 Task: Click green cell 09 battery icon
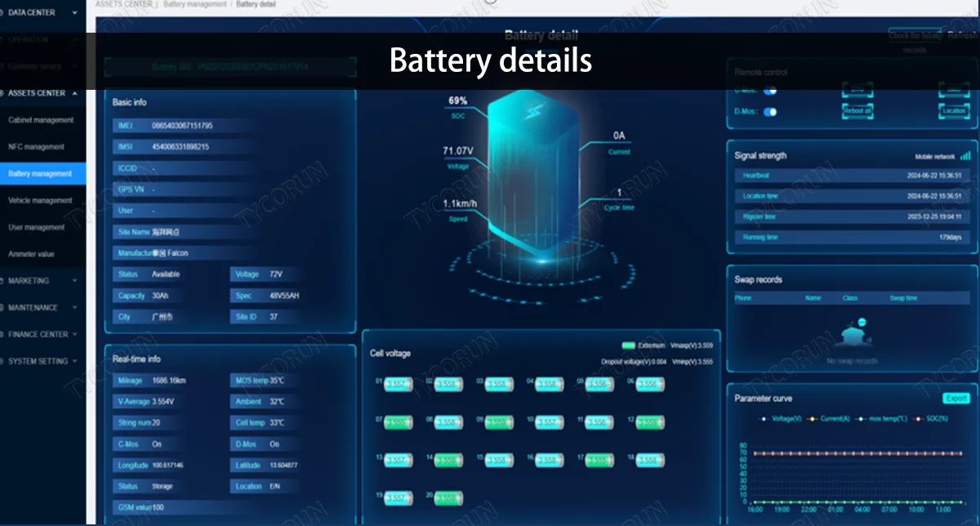[499, 421]
